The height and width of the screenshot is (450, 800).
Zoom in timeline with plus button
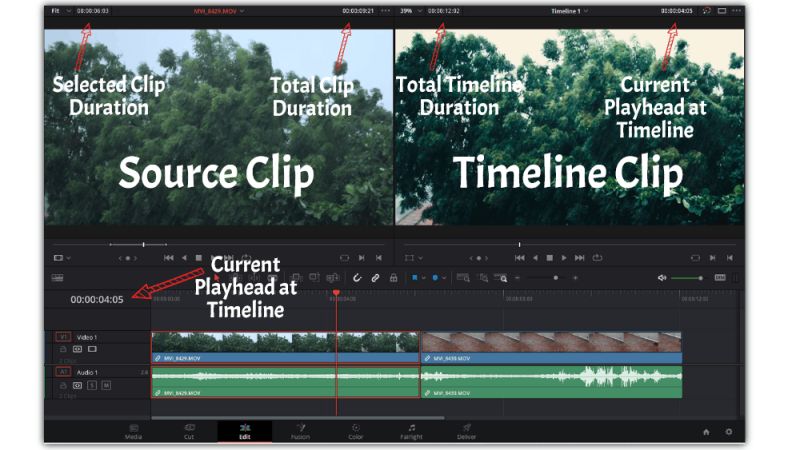tap(576, 278)
